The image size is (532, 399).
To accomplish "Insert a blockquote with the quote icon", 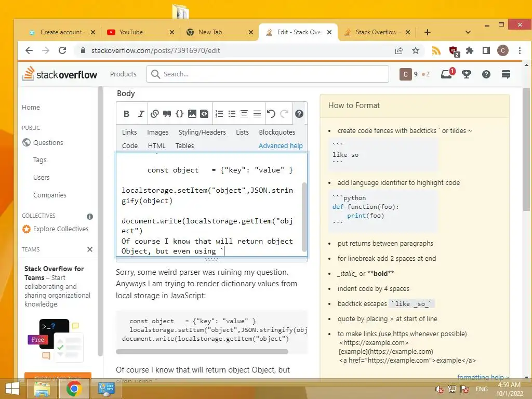I will coord(167,114).
